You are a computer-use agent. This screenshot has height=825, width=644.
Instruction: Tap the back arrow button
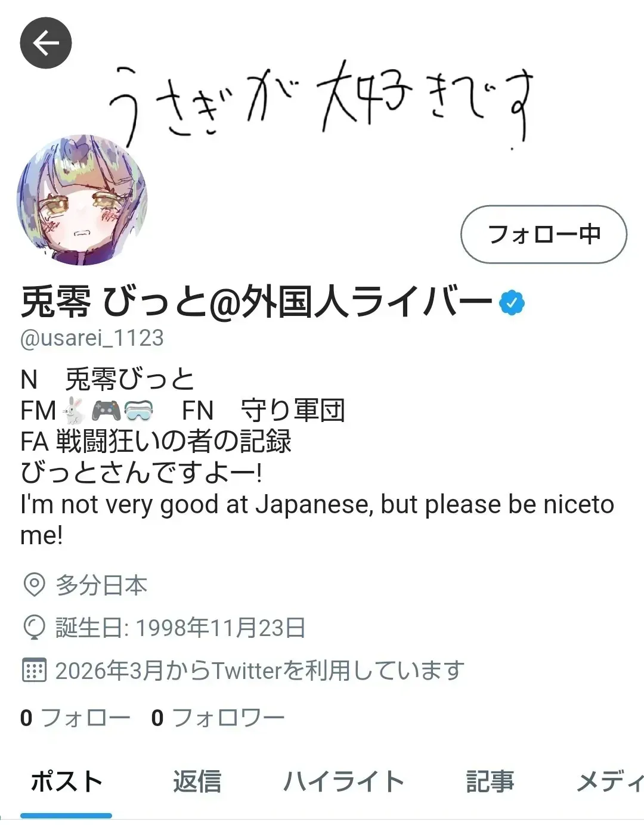coord(46,43)
